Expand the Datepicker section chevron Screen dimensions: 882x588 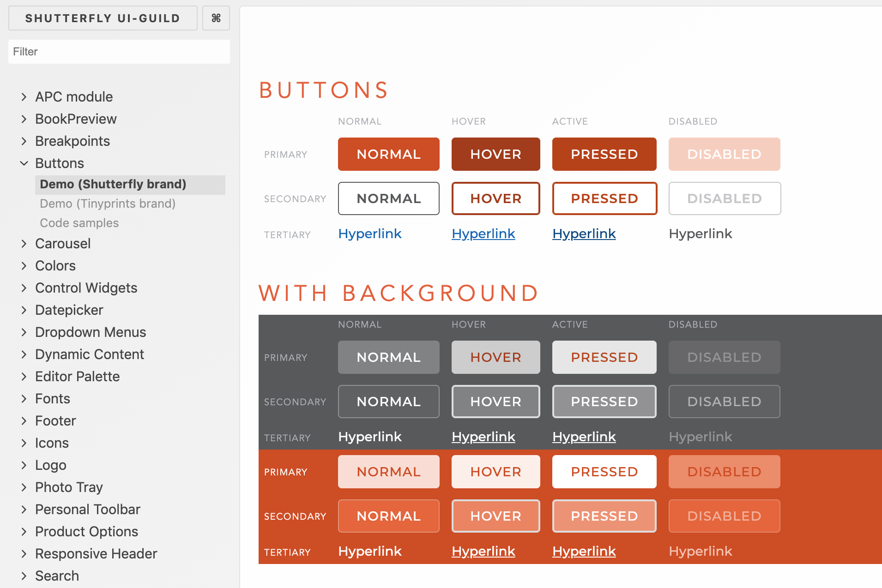[x=24, y=310]
